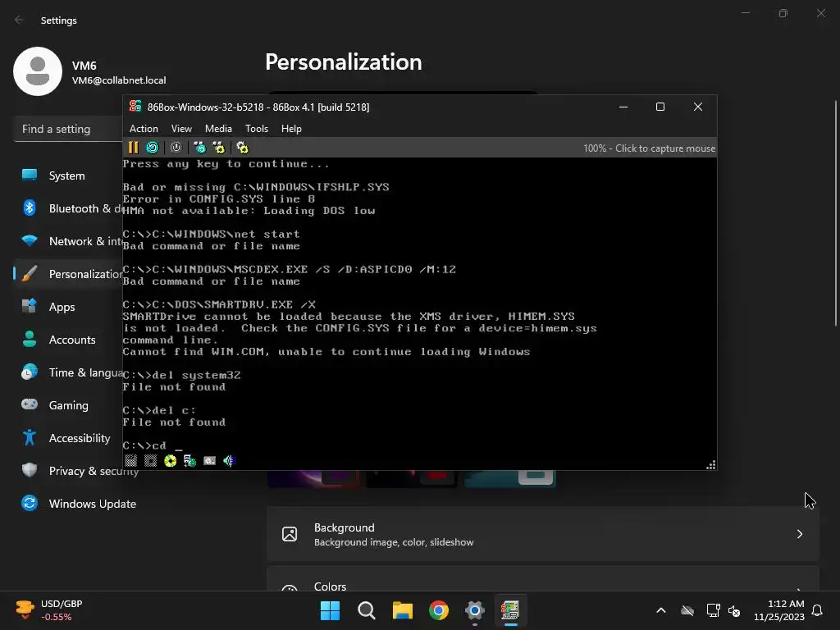Select the teal theme thumbnail below 86Box
Image resolution: width=840 pixels, height=630 pixels.
click(x=510, y=479)
